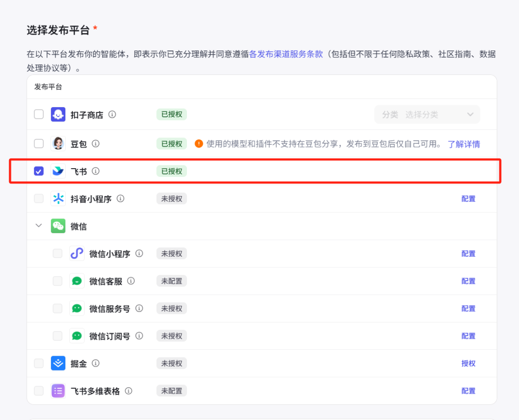Image resolution: width=519 pixels, height=420 pixels.
Task: Click the 豆包 avatar icon
Action: (58, 144)
